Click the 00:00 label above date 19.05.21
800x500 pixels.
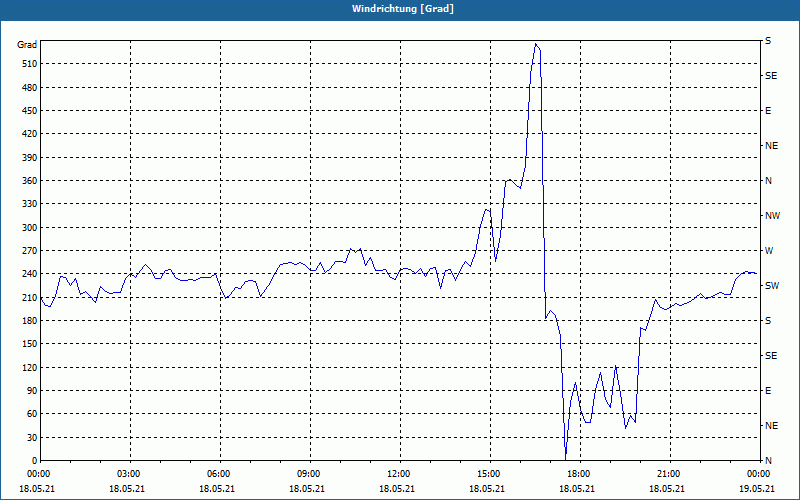757,474
